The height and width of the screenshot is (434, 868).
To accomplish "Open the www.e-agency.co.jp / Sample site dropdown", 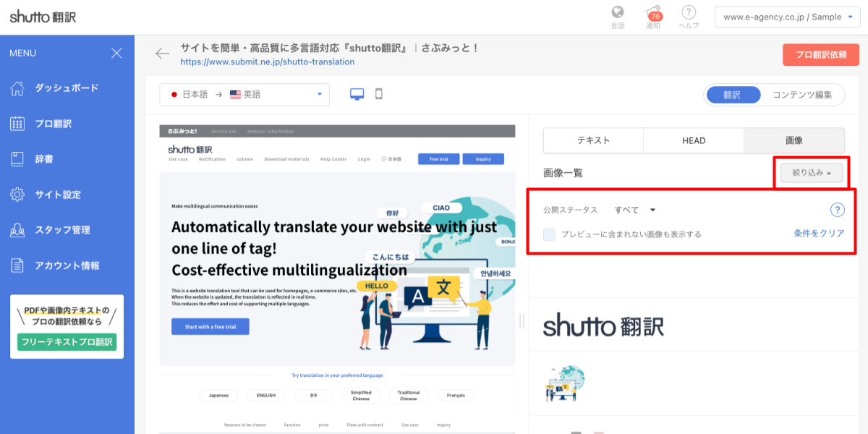I will click(787, 17).
